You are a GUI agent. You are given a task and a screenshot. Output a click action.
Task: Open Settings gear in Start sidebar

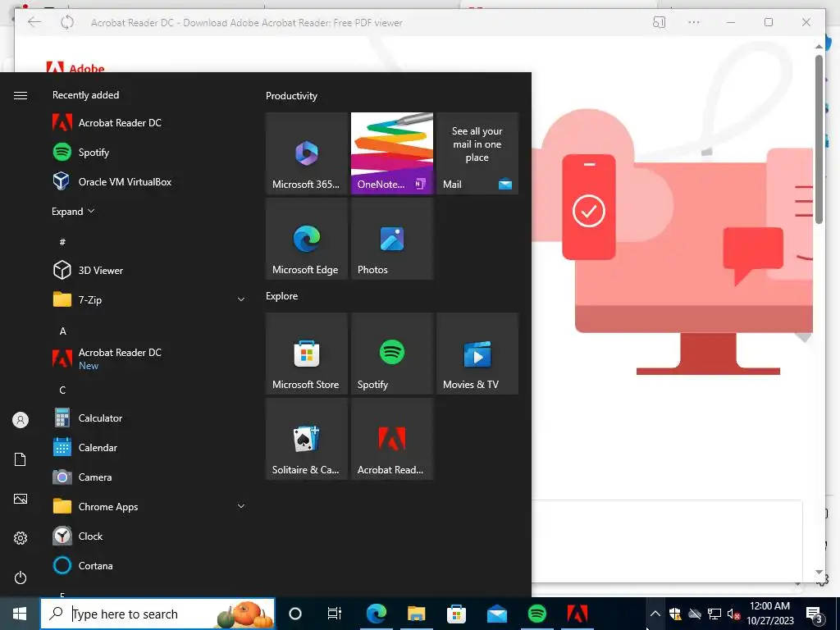click(21, 538)
